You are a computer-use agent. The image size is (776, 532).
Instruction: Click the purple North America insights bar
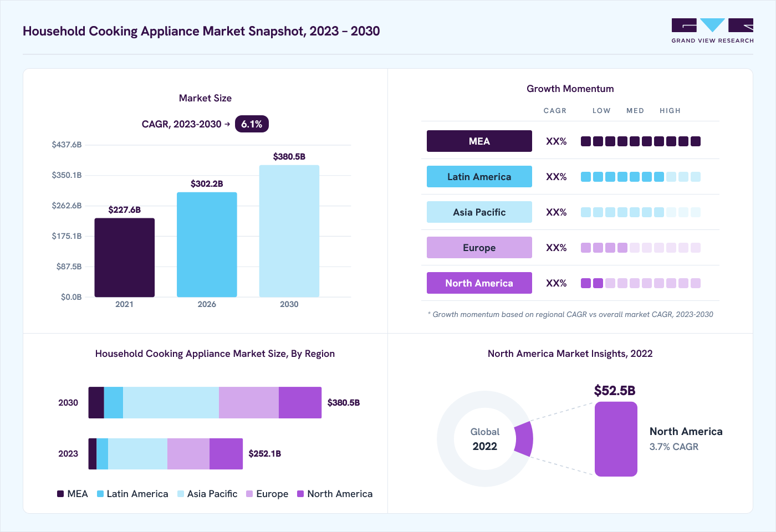pyautogui.click(x=616, y=439)
